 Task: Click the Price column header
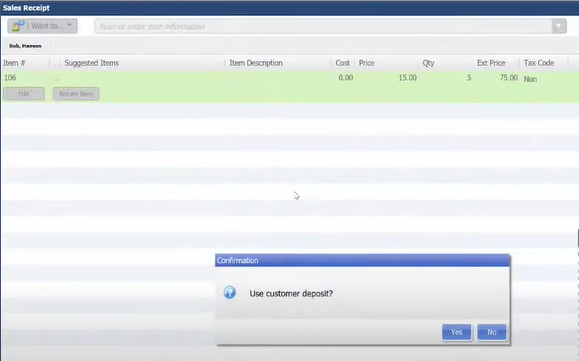(367, 63)
